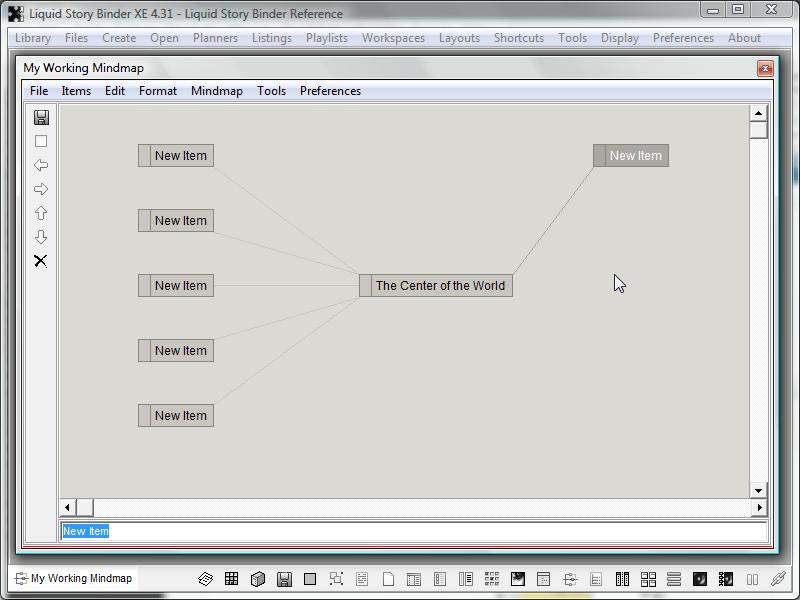Open the Format menu in the mindmap window

coord(158,91)
